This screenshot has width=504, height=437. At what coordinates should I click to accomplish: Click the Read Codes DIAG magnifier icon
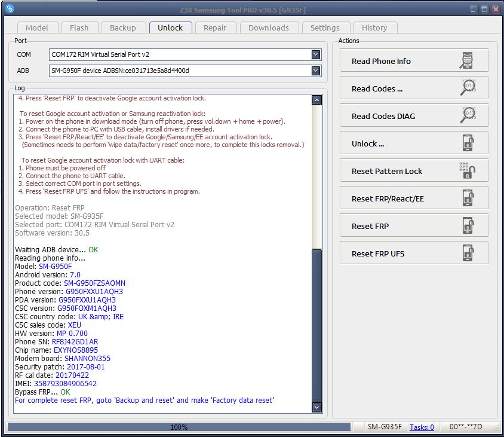click(468, 115)
